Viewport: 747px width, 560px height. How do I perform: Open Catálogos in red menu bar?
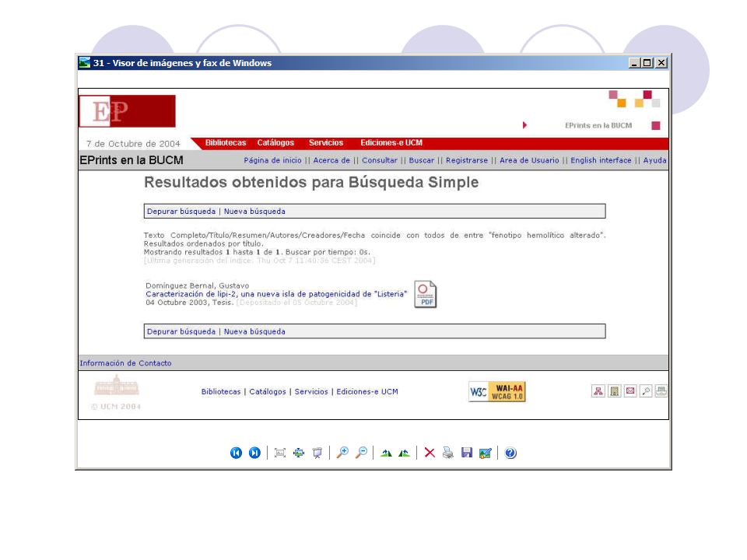[x=275, y=143]
